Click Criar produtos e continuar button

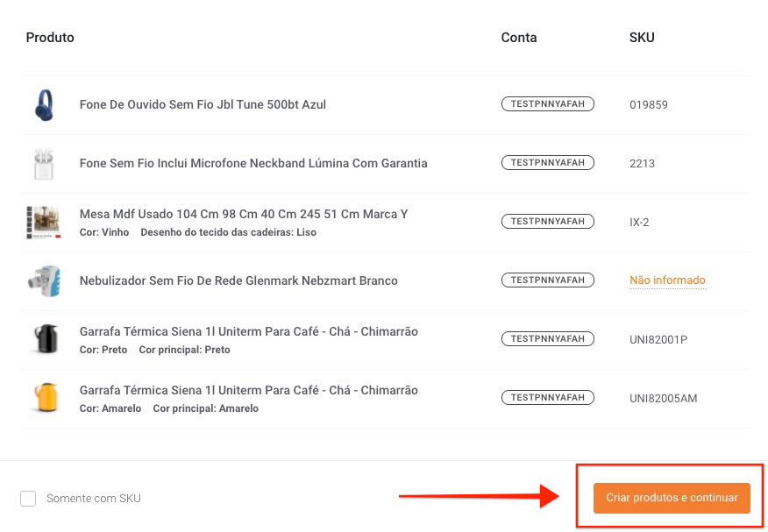pyautogui.click(x=672, y=498)
